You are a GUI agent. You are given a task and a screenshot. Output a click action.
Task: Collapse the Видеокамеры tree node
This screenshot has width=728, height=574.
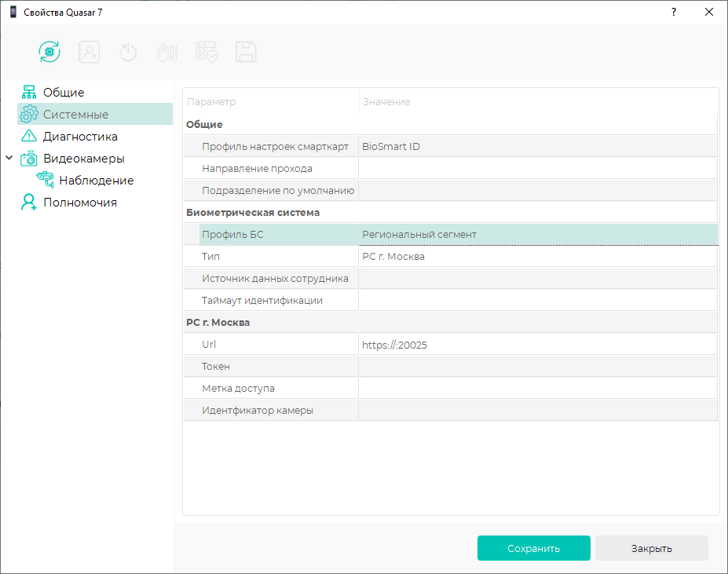point(9,159)
